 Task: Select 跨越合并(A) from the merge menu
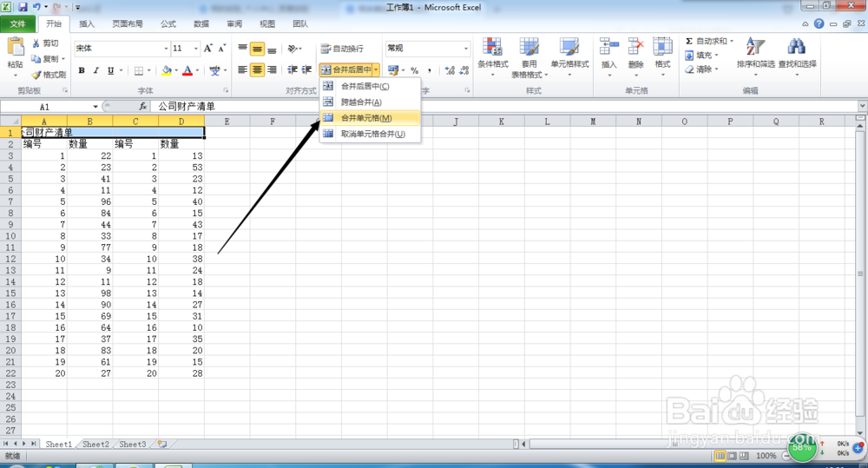pos(371,102)
